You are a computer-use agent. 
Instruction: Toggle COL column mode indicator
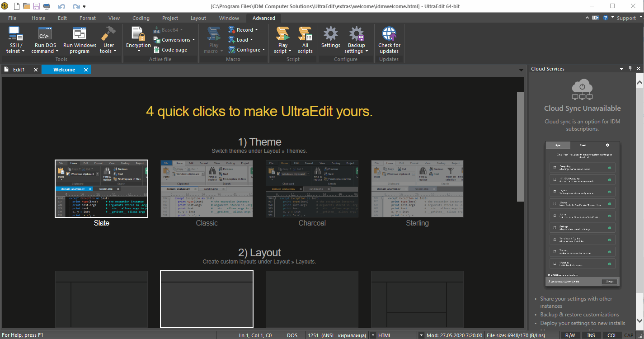(611, 335)
